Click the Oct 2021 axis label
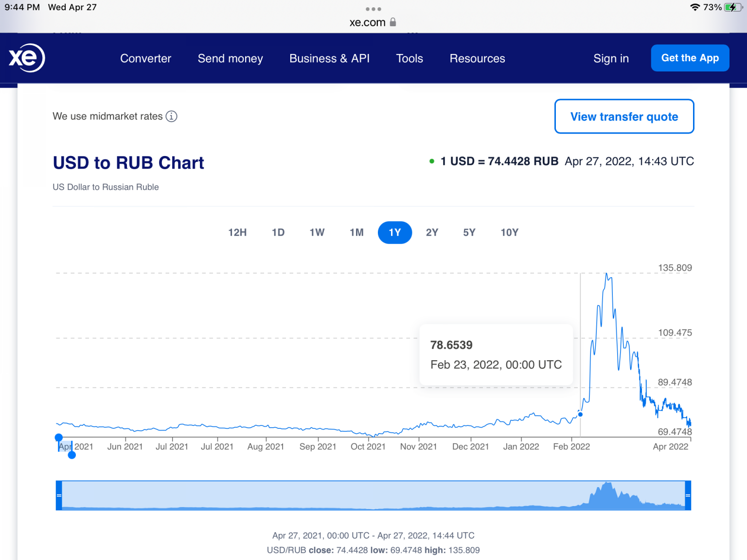The image size is (747, 560). click(x=368, y=447)
